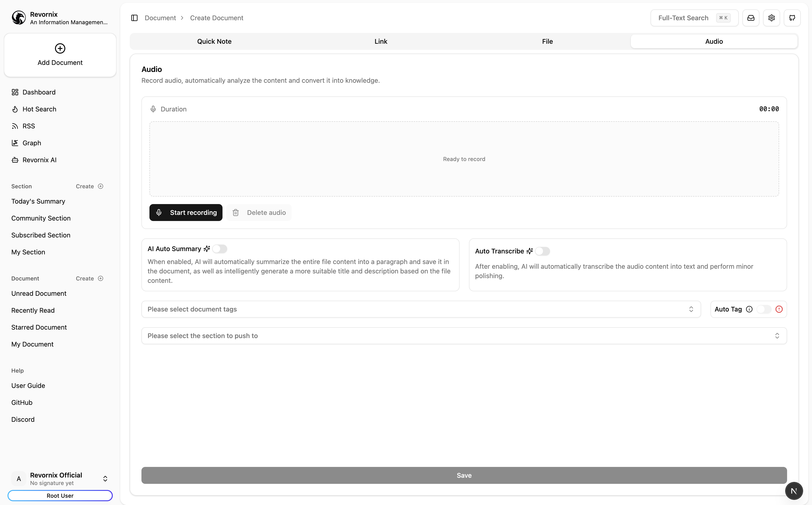812x505 pixels.
Task: Click the red warning icon beside Auto Tag
Action: [779, 309]
